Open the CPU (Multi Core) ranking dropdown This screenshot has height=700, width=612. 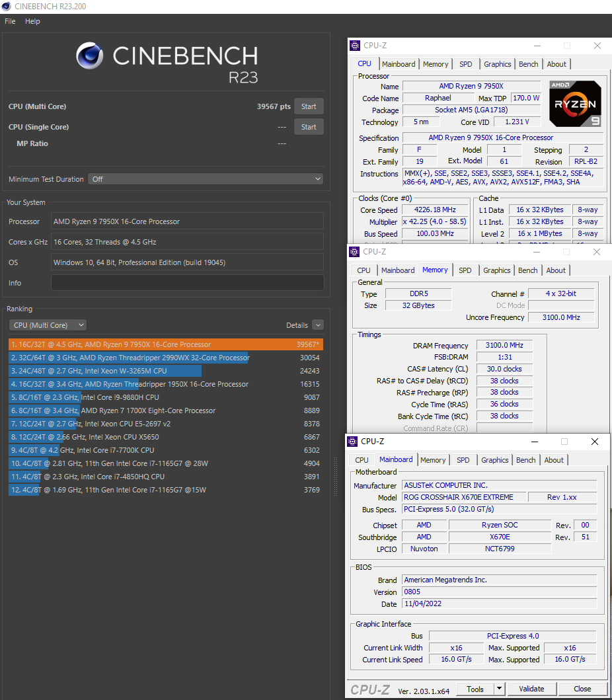click(48, 325)
